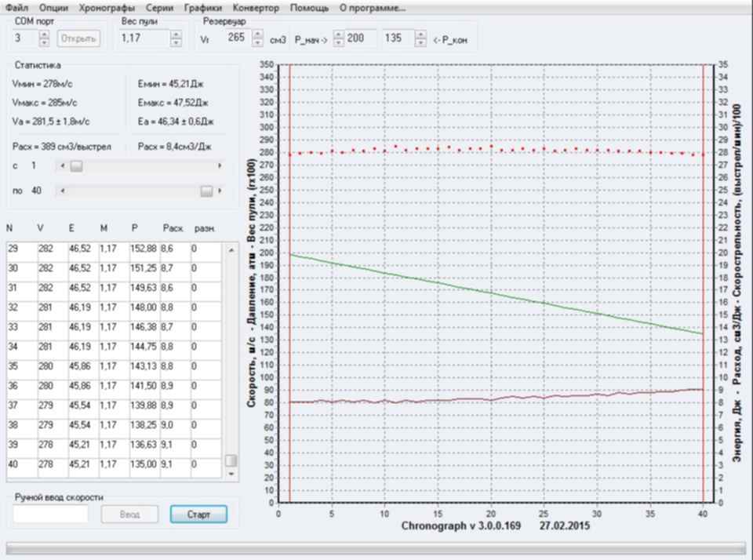Viewport: 753px width, 560px height.
Task: Open the Конвертор menu
Action: click(x=256, y=7)
